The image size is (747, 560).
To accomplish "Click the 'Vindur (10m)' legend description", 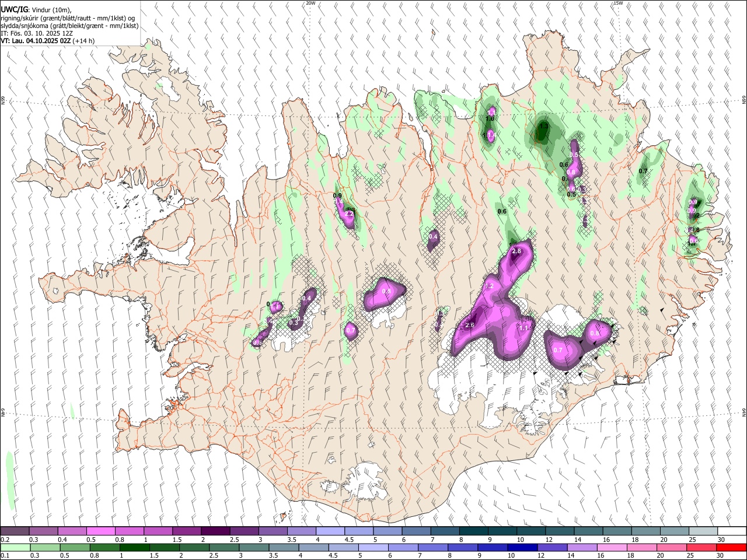I will [x=50, y=9].
